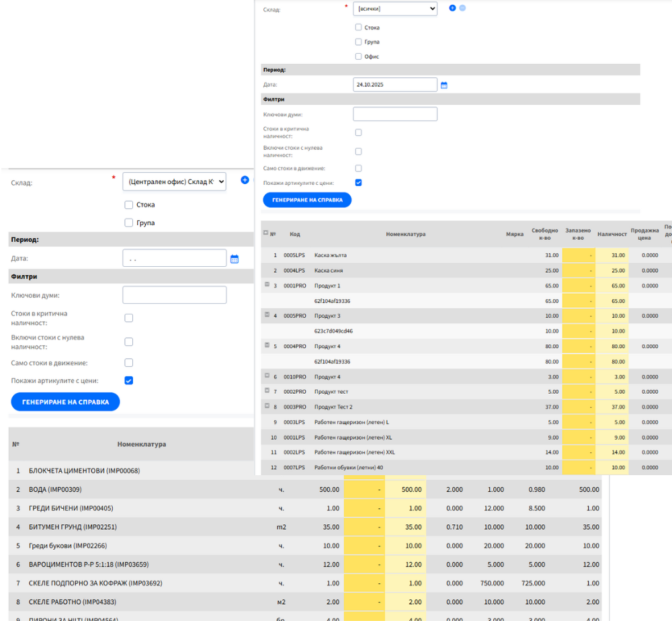Click minus icon next to [всички] warehouse dropdown
The height and width of the screenshot is (621, 672).
pyautogui.click(x=462, y=8)
